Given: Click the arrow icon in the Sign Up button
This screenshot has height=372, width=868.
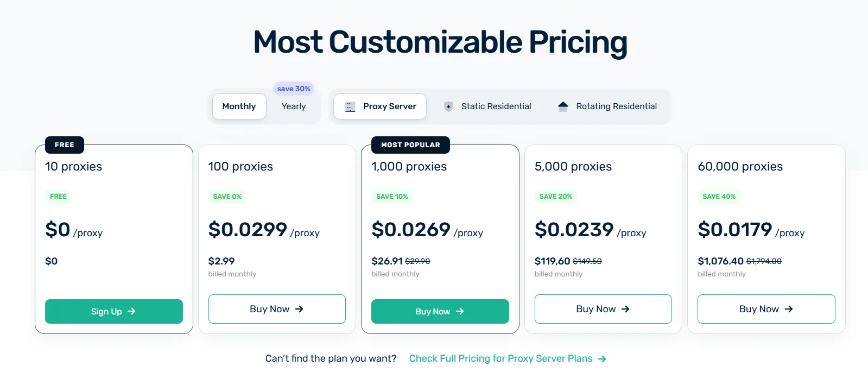Looking at the screenshot, I should coord(131,311).
